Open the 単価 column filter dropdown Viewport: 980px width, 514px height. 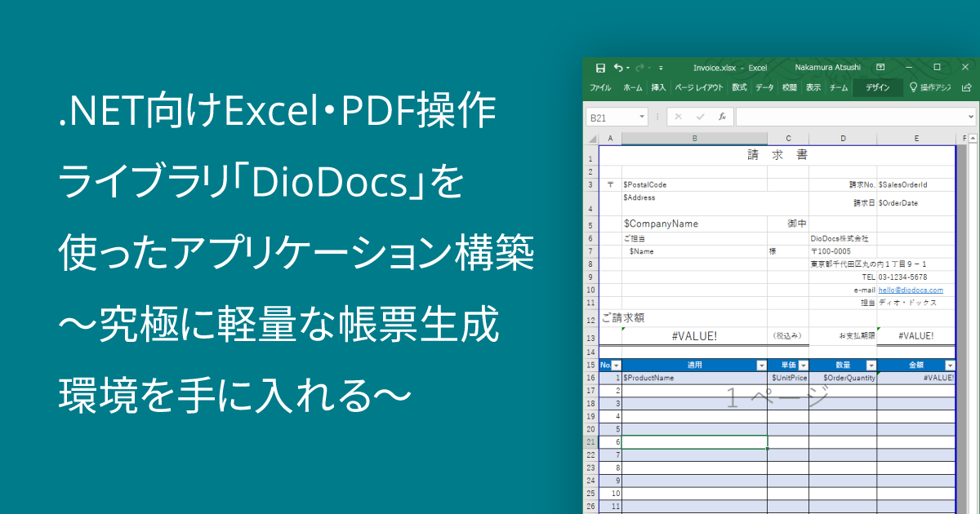803,366
